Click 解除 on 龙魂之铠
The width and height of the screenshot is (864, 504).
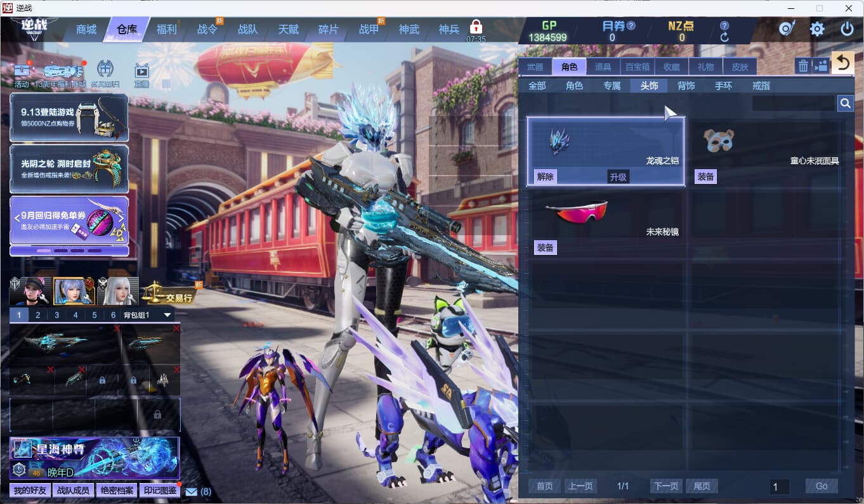(x=546, y=177)
